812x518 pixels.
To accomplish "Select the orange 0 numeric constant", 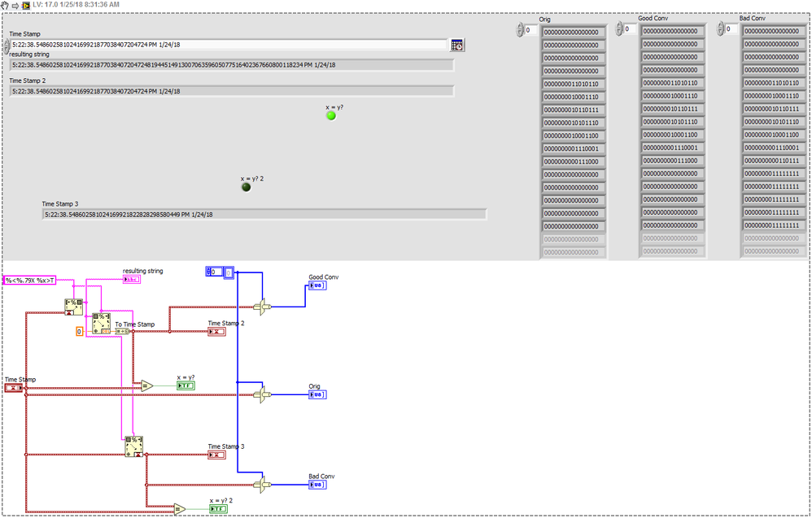I will [79, 331].
